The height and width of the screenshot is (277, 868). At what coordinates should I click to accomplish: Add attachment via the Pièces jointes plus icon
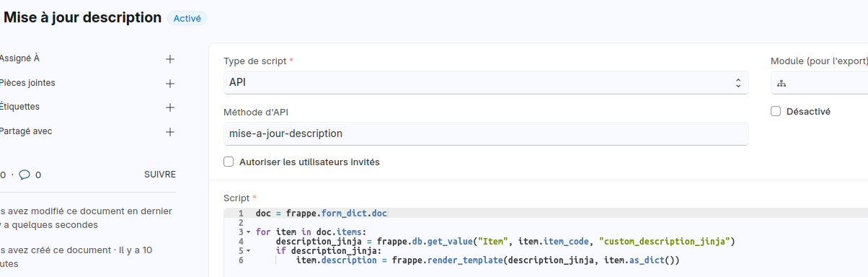point(170,84)
